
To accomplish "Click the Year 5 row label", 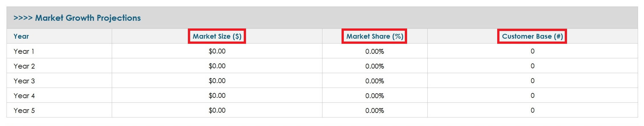I will click(x=24, y=111).
